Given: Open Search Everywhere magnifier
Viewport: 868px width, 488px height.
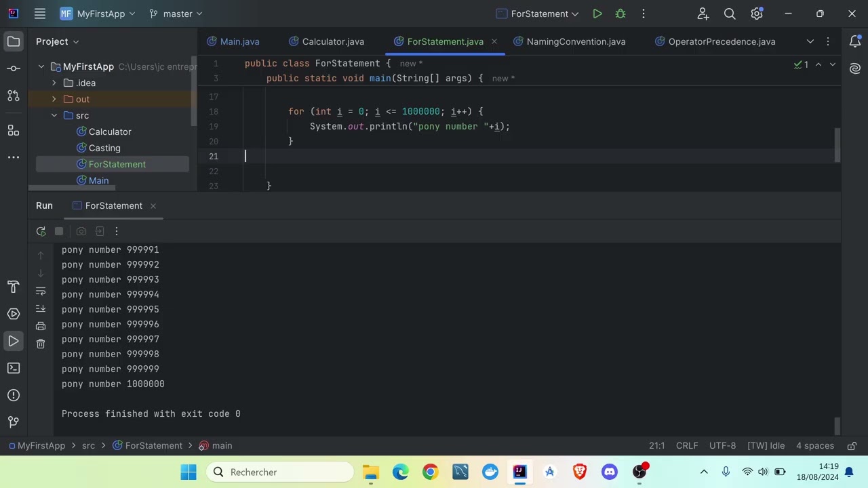Looking at the screenshot, I should (x=730, y=14).
